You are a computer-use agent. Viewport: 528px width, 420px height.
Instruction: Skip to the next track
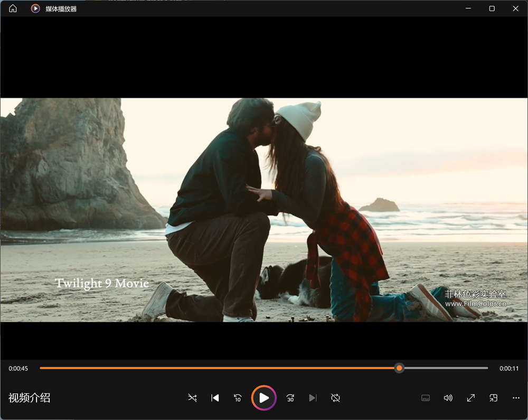[x=313, y=398]
